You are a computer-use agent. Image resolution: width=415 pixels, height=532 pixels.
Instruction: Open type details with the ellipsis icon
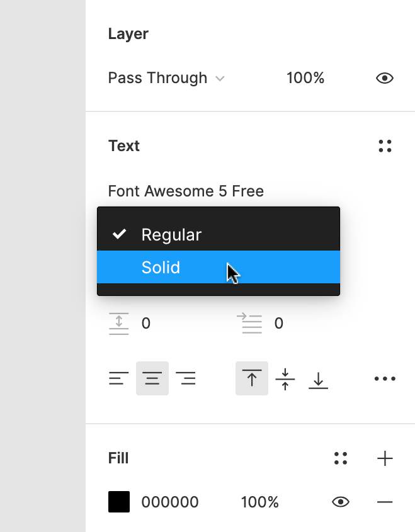coord(384,378)
